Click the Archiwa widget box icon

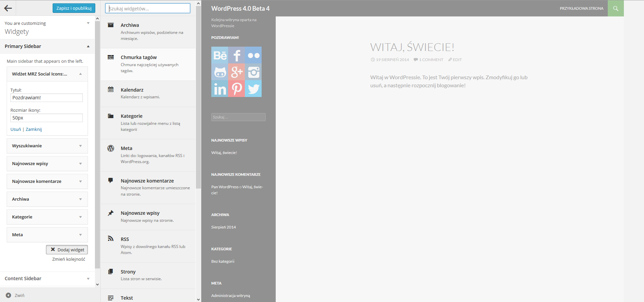click(111, 25)
